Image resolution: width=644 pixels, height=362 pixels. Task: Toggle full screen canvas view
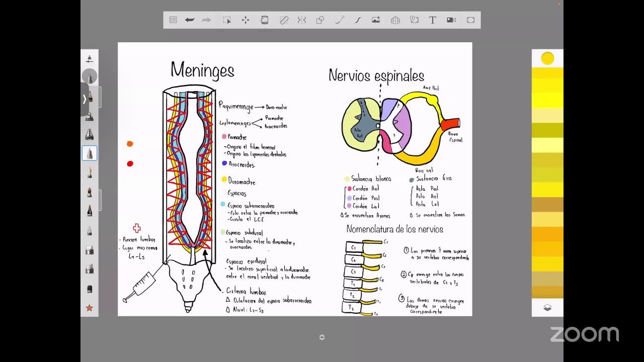click(x=471, y=20)
